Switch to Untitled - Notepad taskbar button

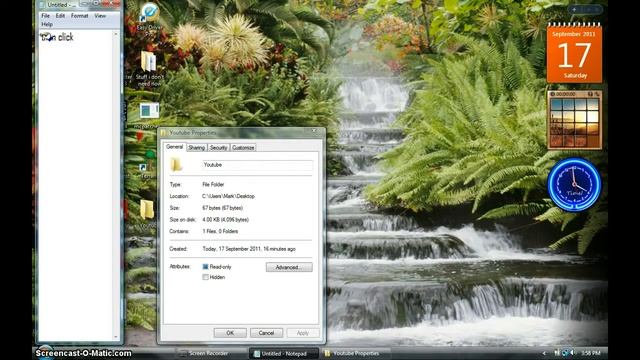coord(284,353)
